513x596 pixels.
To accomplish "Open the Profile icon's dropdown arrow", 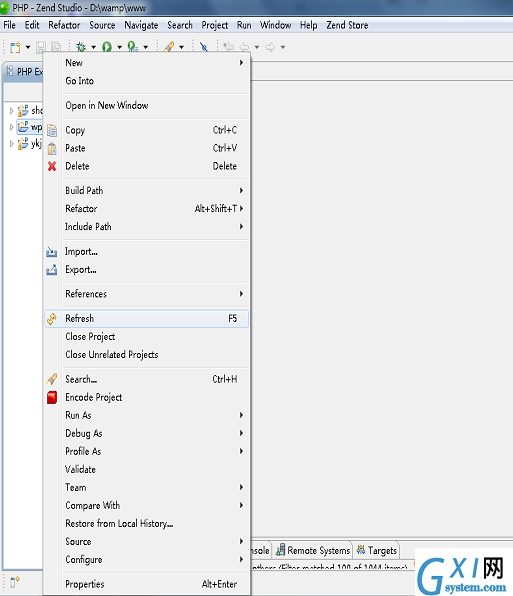I will click(x=146, y=47).
